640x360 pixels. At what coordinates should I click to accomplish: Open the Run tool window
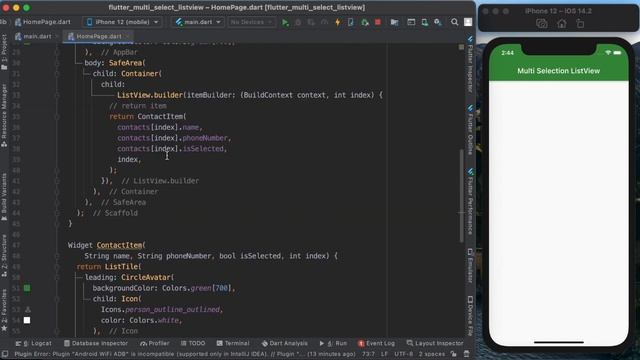(x=333, y=343)
